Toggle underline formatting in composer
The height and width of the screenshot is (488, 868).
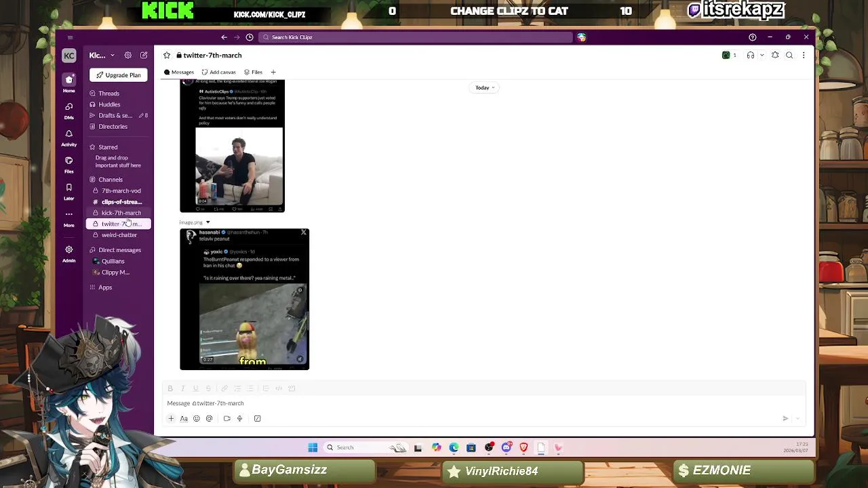coord(195,388)
